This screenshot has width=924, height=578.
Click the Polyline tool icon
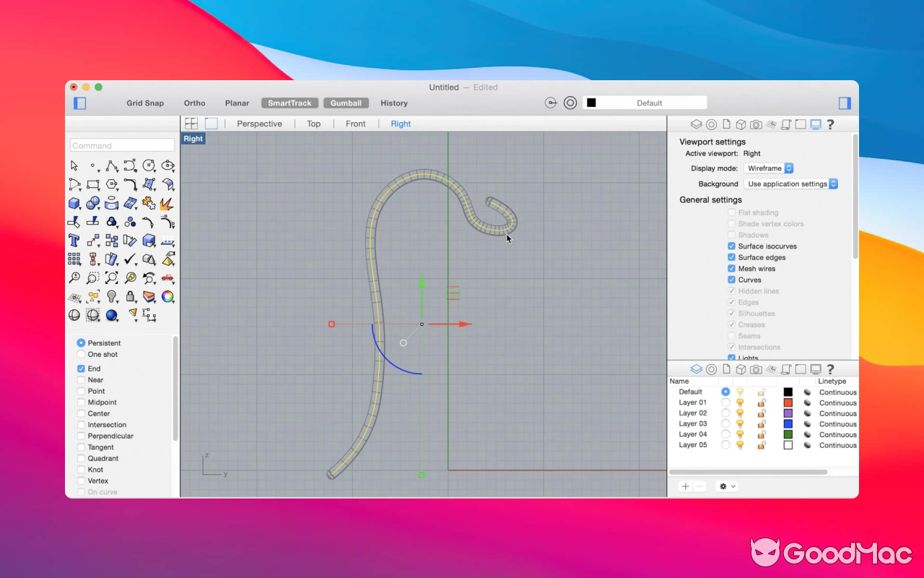(111, 166)
